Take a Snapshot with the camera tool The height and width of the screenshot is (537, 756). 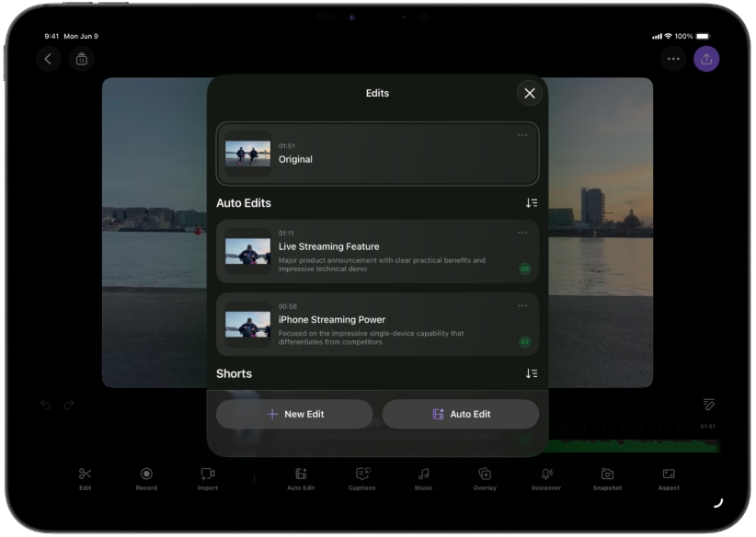pos(607,479)
